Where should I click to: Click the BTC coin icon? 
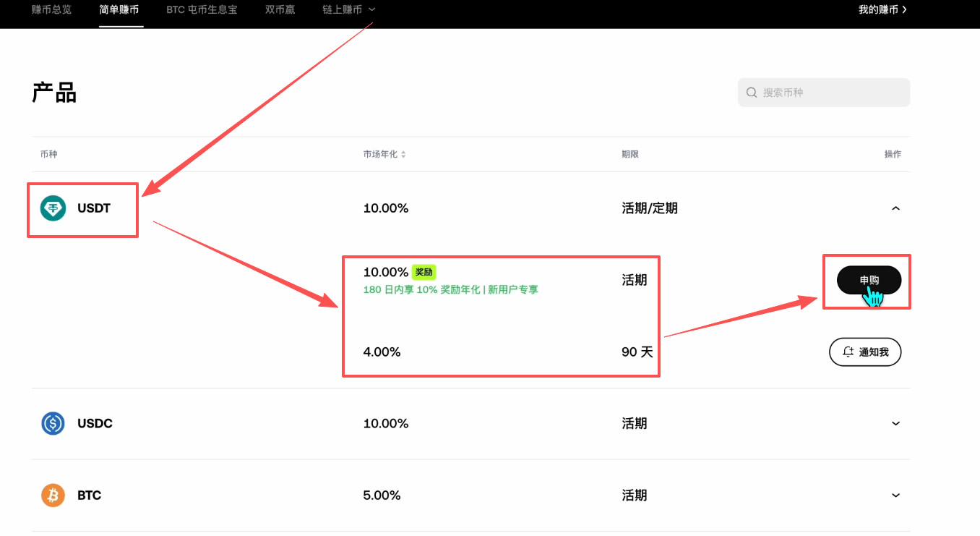coord(52,495)
